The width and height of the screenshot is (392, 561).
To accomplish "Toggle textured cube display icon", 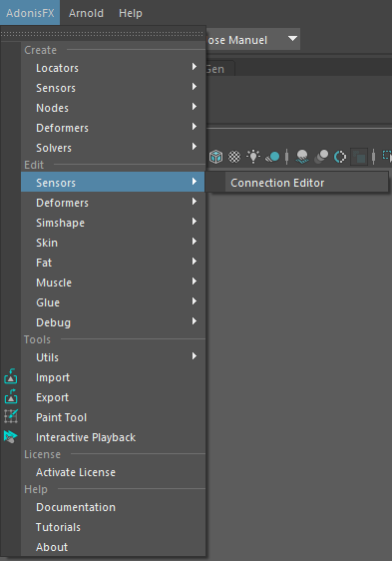I will coord(216,157).
